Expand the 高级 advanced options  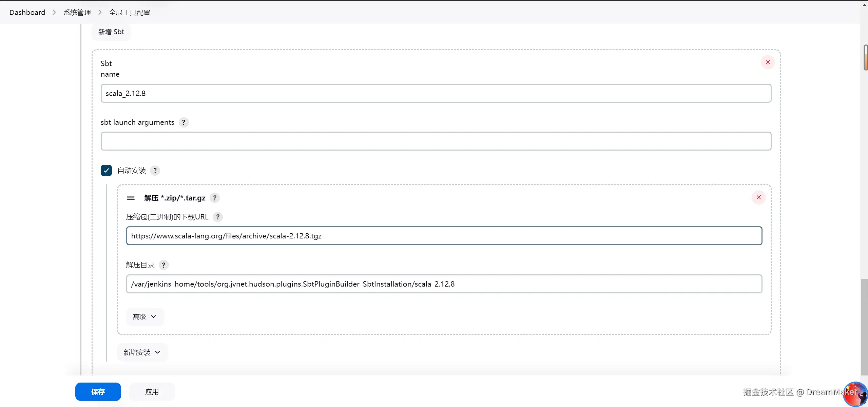pyautogui.click(x=145, y=317)
